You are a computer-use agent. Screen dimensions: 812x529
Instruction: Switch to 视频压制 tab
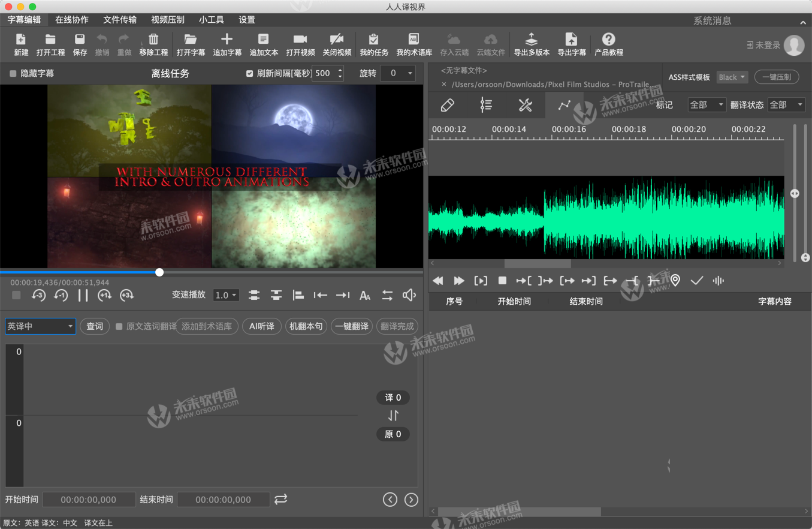pyautogui.click(x=168, y=19)
